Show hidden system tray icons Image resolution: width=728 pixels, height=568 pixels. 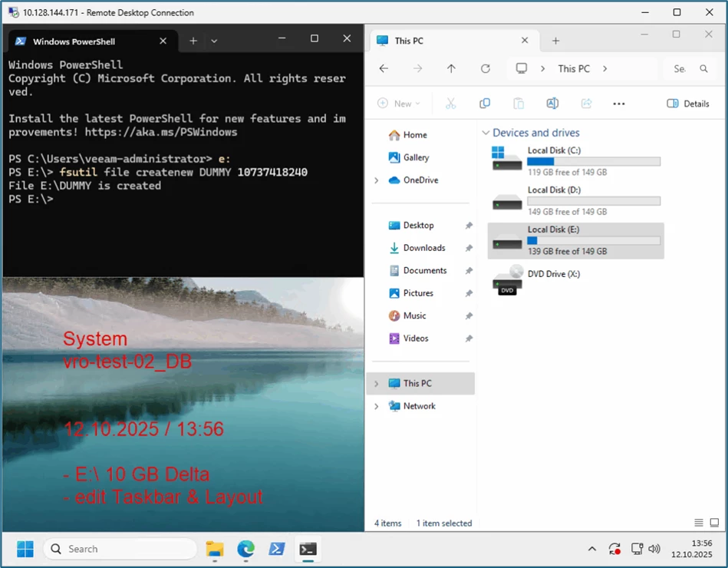point(592,549)
